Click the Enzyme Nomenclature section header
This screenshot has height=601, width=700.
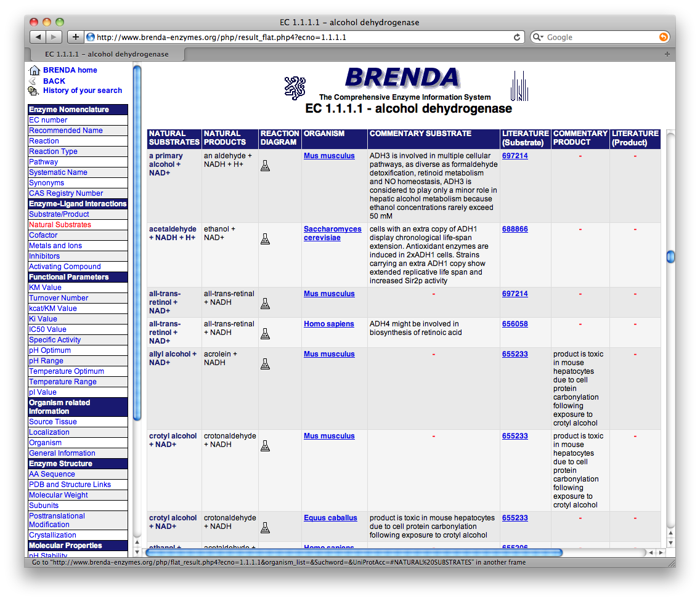[78, 110]
